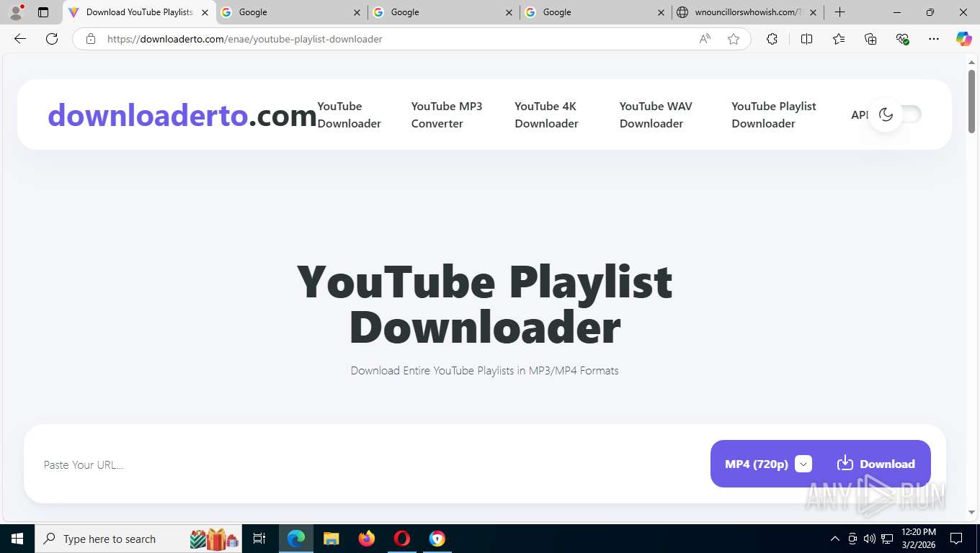Screen dimensions: 980x553
Task: Launch Opera from the taskbar
Action: click(402, 539)
